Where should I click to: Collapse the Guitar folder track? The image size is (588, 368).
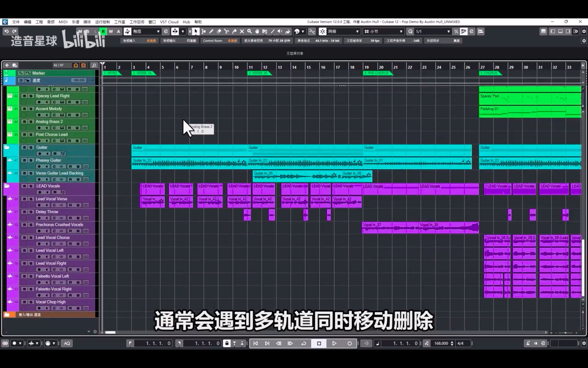(x=7, y=148)
